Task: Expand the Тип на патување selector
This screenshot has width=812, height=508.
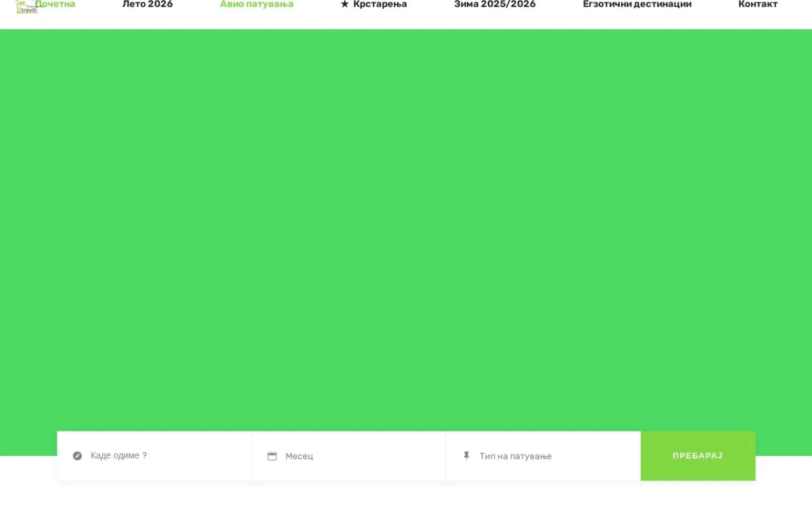Action: (543, 456)
